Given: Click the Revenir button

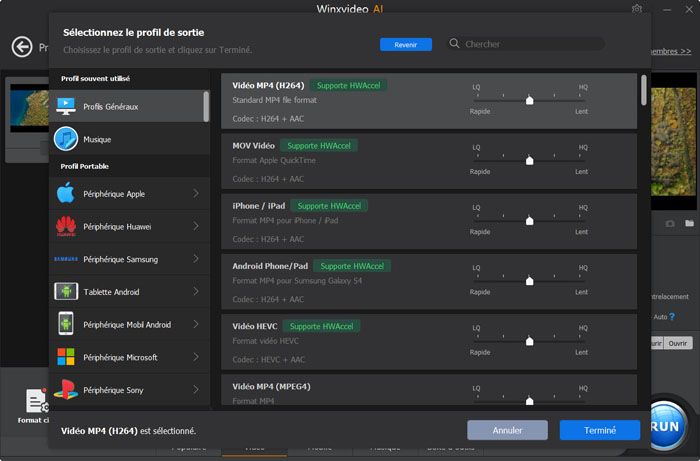Looking at the screenshot, I should (406, 45).
